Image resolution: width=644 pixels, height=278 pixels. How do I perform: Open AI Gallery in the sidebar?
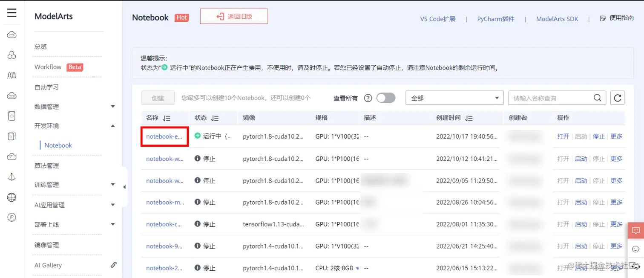coord(48,265)
